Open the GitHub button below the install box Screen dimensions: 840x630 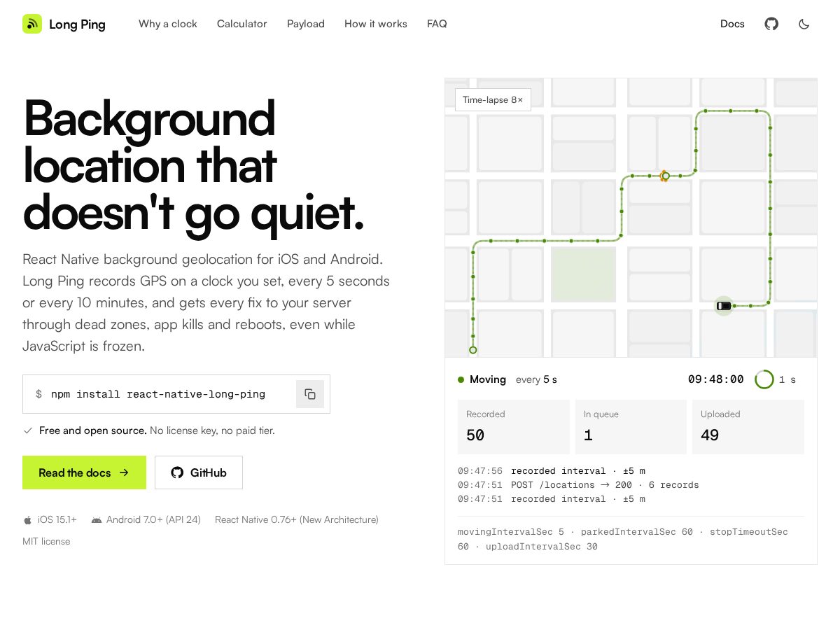pyautogui.click(x=199, y=472)
